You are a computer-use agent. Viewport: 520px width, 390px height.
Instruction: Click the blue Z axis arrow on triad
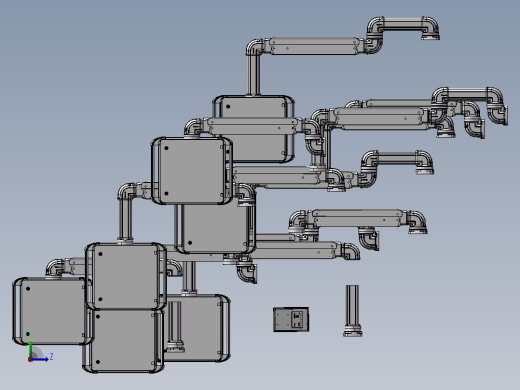click(x=40, y=359)
